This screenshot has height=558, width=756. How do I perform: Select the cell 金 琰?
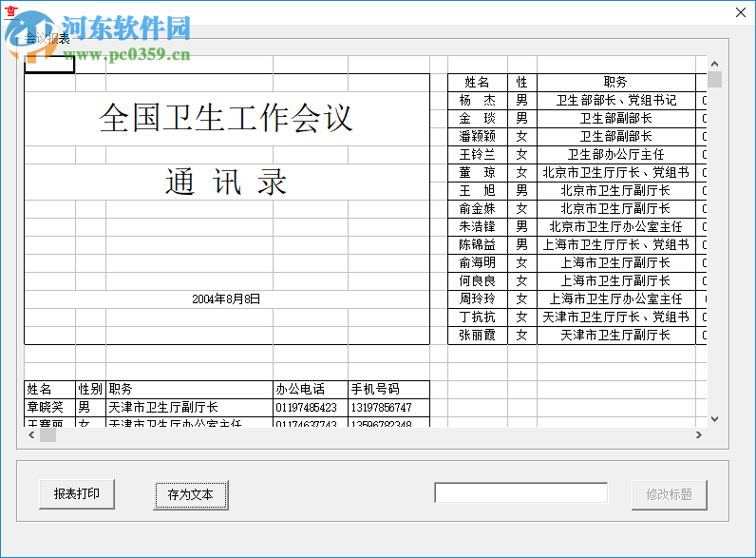click(478, 118)
